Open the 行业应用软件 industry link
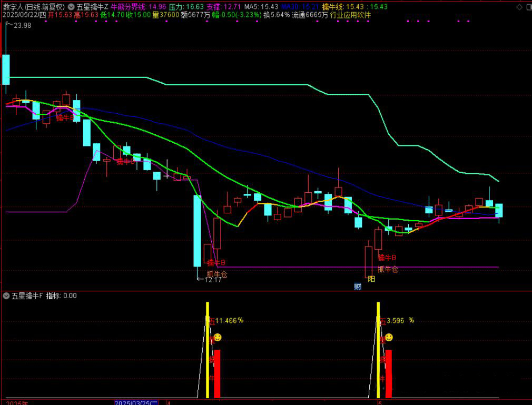532x405 pixels. click(x=350, y=15)
